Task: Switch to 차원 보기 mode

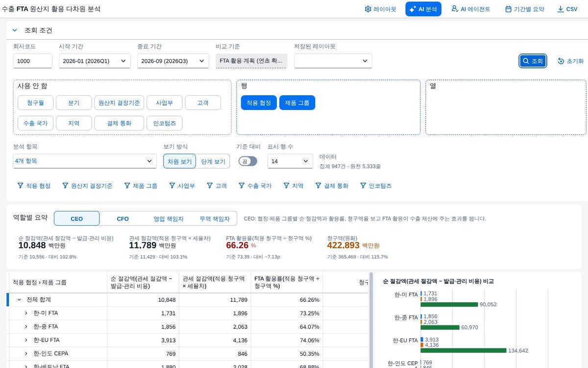Action: (x=180, y=161)
